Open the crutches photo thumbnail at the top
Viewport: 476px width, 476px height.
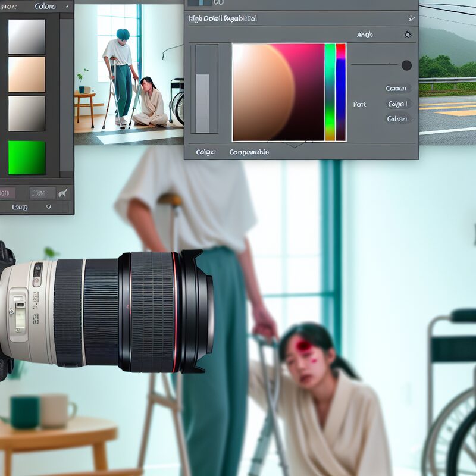pos(129,74)
